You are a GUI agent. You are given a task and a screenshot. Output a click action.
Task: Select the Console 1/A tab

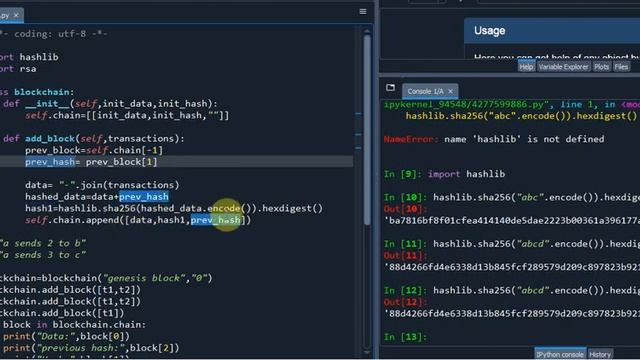(425, 91)
